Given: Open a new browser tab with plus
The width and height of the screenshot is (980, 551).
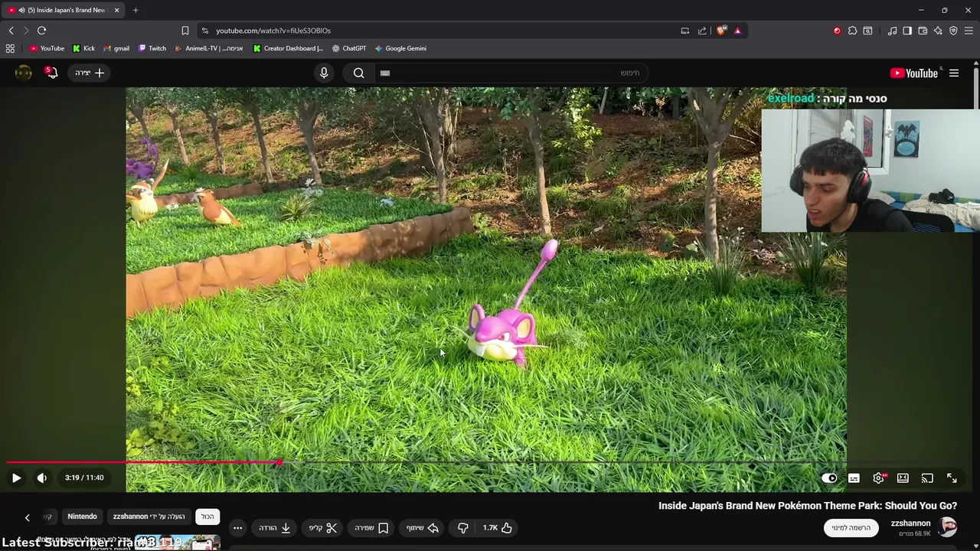Looking at the screenshot, I should pyautogui.click(x=136, y=10).
